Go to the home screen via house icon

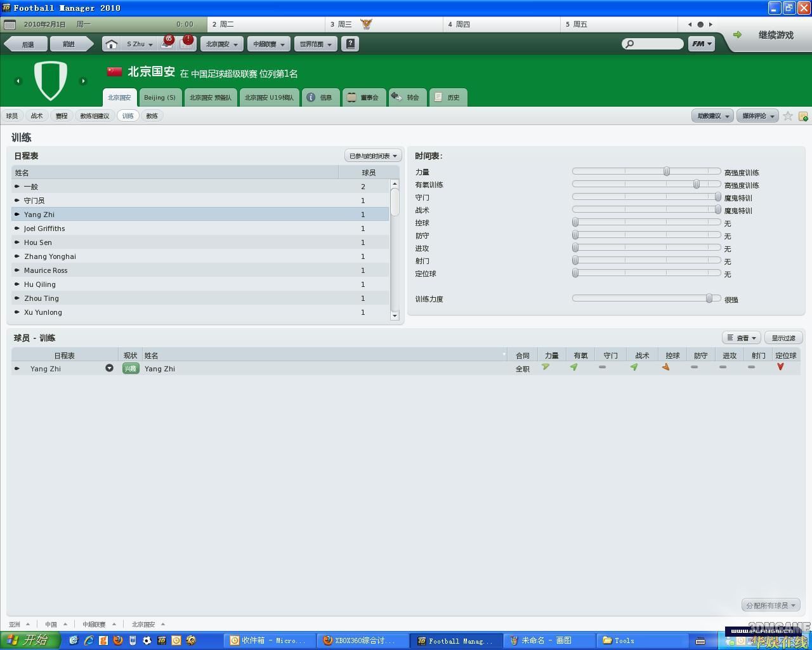tap(111, 44)
